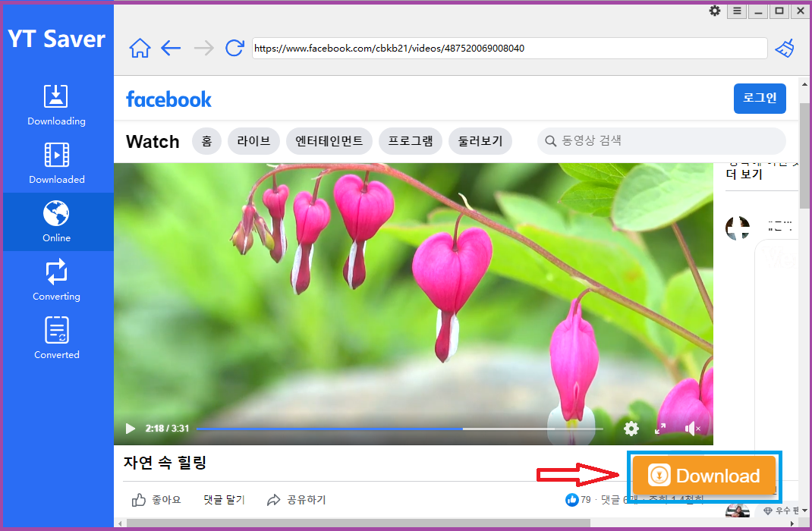Click the 더 보기 link
Viewport: 812px width, 531px height.
744,175
